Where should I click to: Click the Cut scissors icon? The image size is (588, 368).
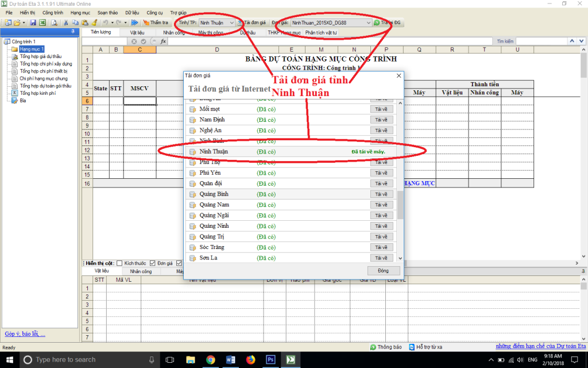pyautogui.click(x=67, y=22)
